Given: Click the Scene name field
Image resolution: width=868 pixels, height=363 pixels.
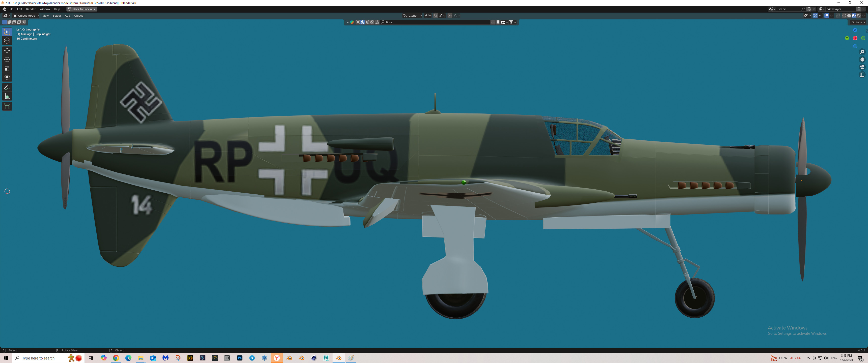Looking at the screenshot, I should pos(789,9).
